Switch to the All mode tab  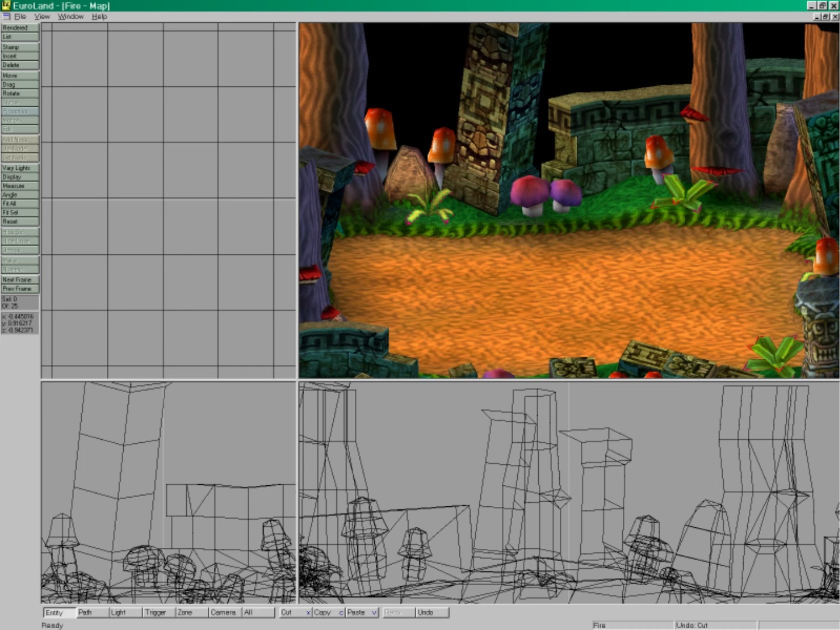(x=258, y=612)
